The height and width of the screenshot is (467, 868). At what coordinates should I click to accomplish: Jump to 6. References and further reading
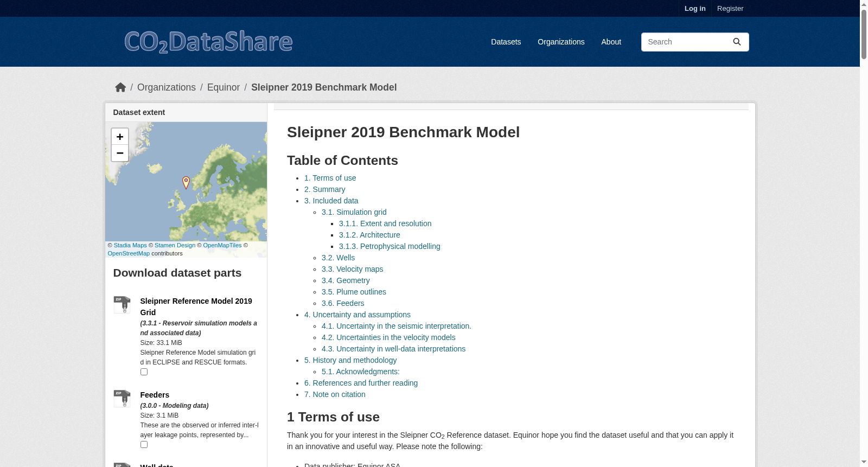click(361, 383)
